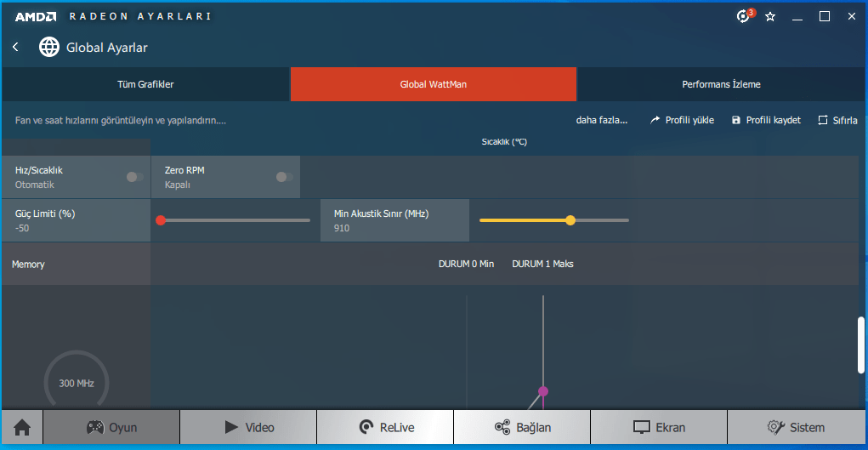Click the Min Akustik Sınır value 910
Screen dimensions: 868x450
tap(342, 228)
